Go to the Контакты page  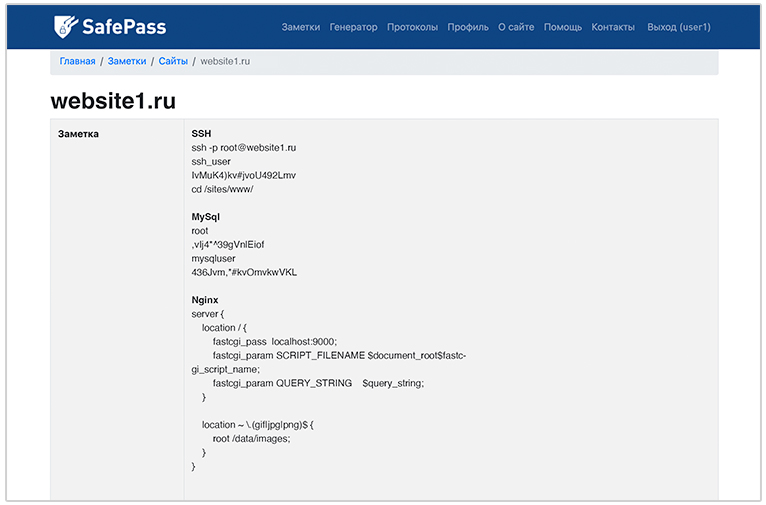point(613,27)
